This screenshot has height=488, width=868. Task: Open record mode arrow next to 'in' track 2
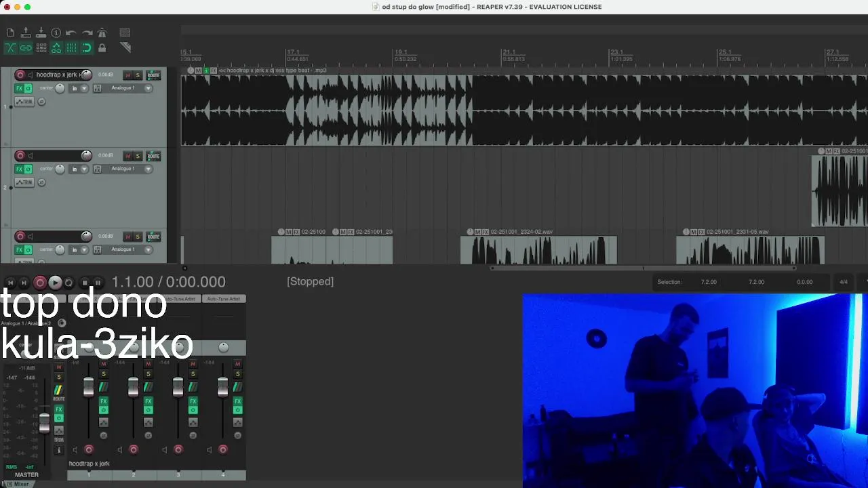(84, 169)
